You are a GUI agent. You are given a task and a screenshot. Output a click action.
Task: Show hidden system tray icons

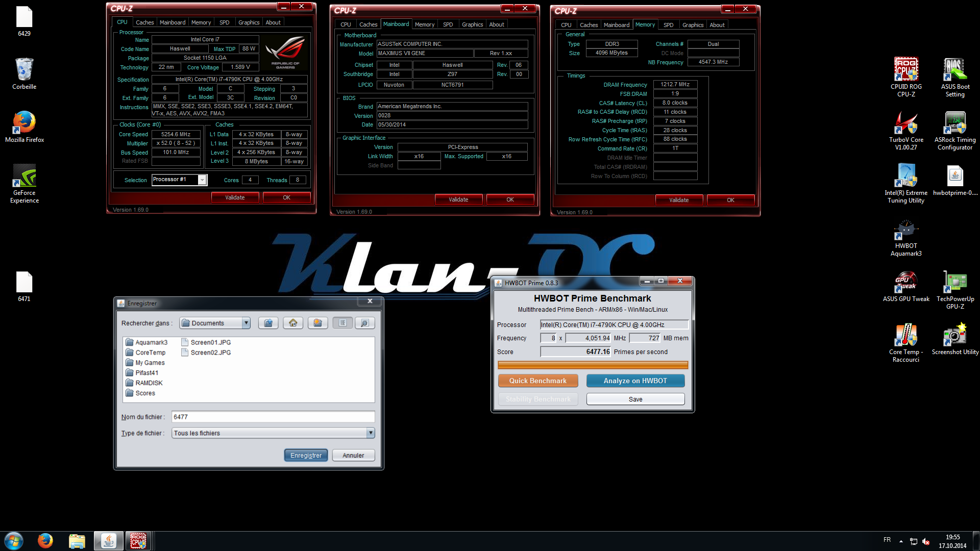coord(901,541)
